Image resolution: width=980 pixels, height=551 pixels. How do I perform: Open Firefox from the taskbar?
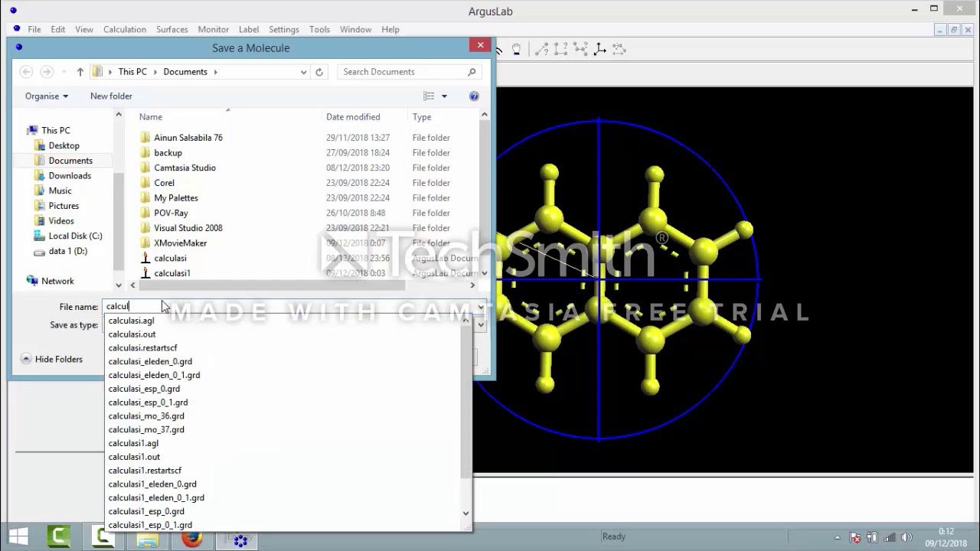[192, 537]
